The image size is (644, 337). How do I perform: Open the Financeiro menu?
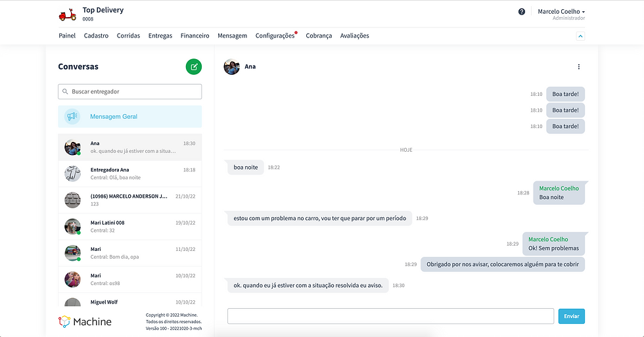[x=195, y=35]
